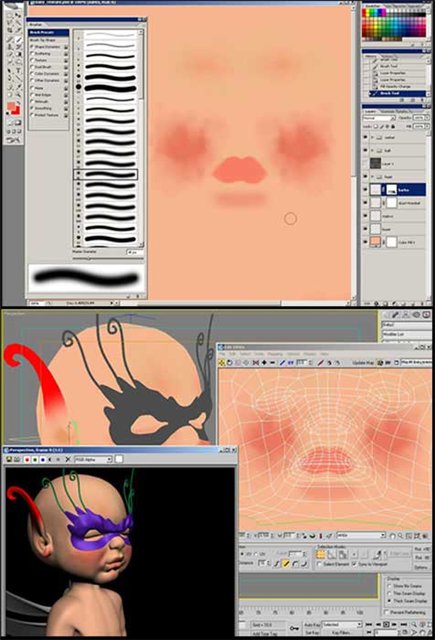Select the Hand tool in Photoshop toolbox
The height and width of the screenshot is (640, 435).
9,94
